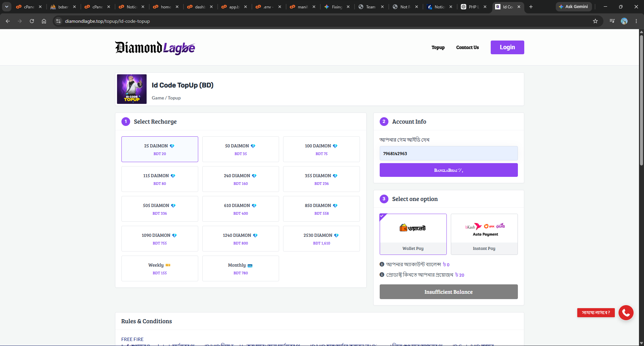The image size is (644, 346).
Task: Click the Id Code TopUp game thumbnail
Action: click(132, 89)
